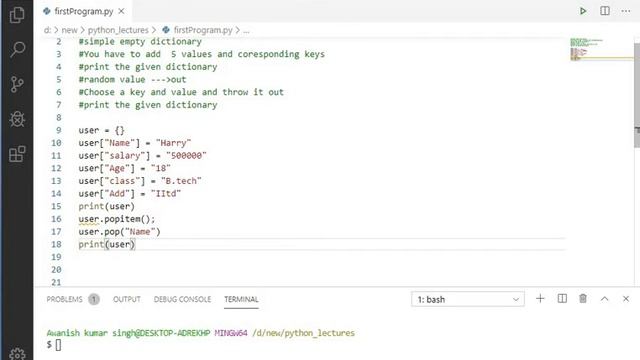Click the 'user.popitem();' code line
Screen dimensions: 640x360
click(117, 219)
